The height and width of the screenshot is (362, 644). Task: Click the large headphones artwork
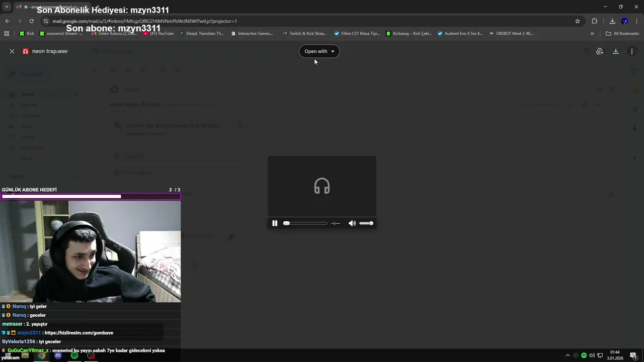(x=322, y=186)
